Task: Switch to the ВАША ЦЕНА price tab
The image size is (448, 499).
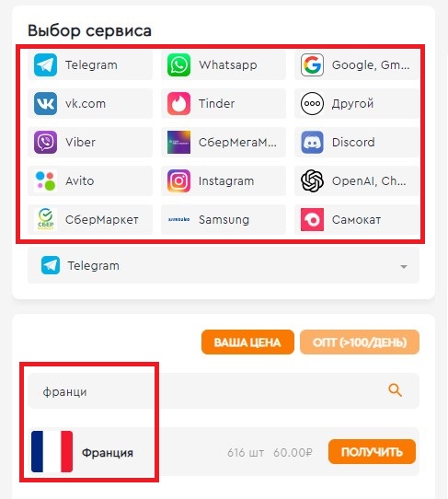Action: [247, 342]
